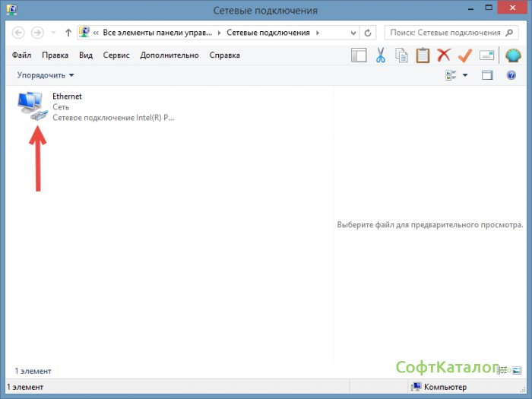Click the envelope icon in toolbar
The width and height of the screenshot is (532, 399).
pyautogui.click(x=487, y=55)
